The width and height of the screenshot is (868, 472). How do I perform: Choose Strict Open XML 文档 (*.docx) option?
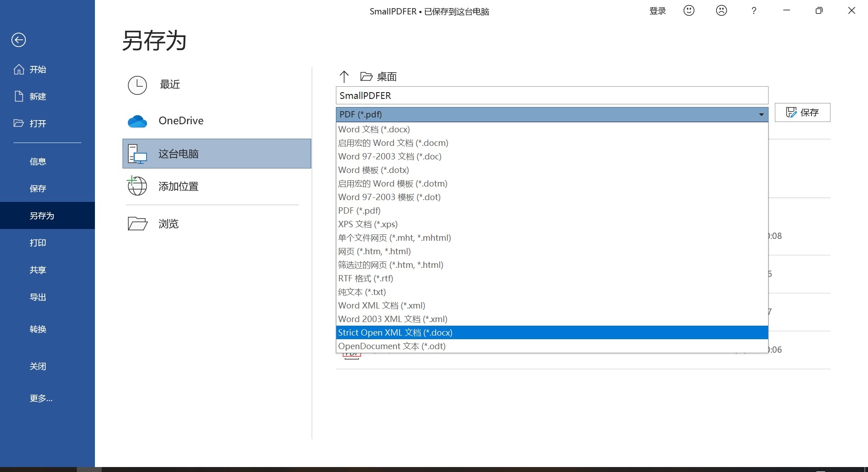(x=395, y=332)
